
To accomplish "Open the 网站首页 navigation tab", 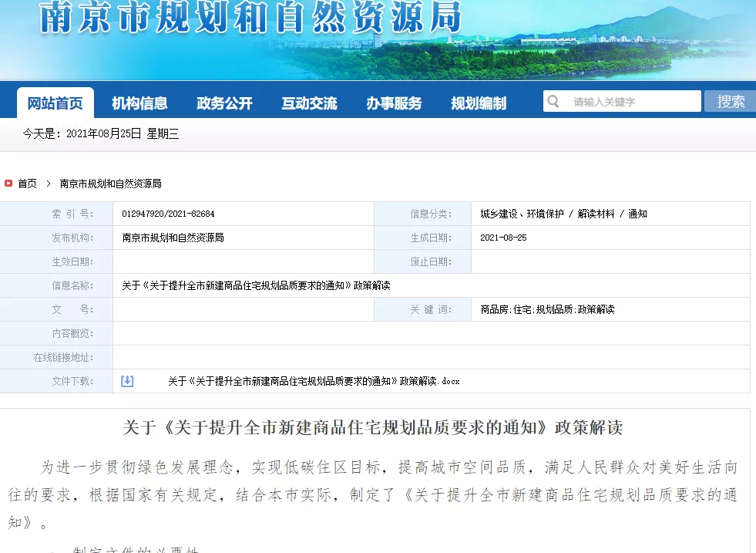I will [55, 103].
